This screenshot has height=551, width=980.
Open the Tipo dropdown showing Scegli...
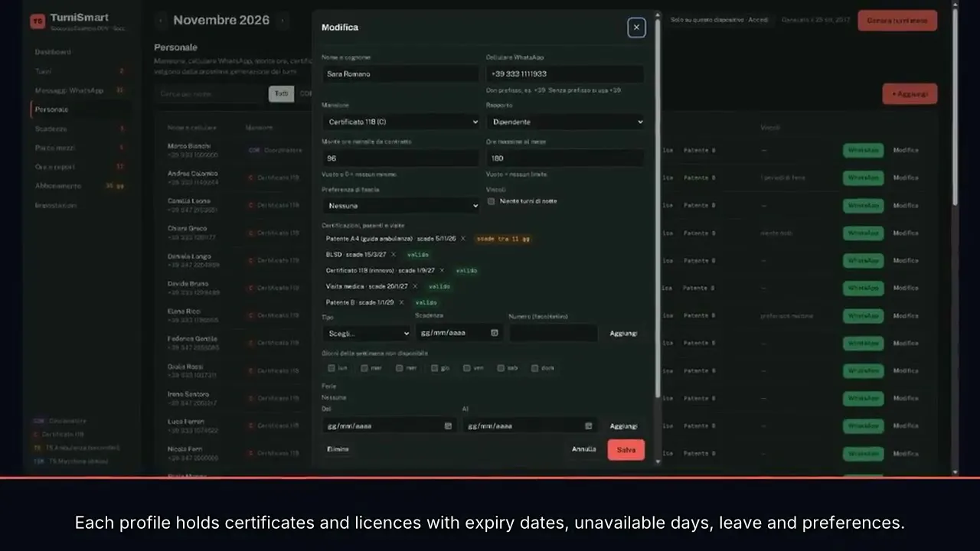[367, 334]
